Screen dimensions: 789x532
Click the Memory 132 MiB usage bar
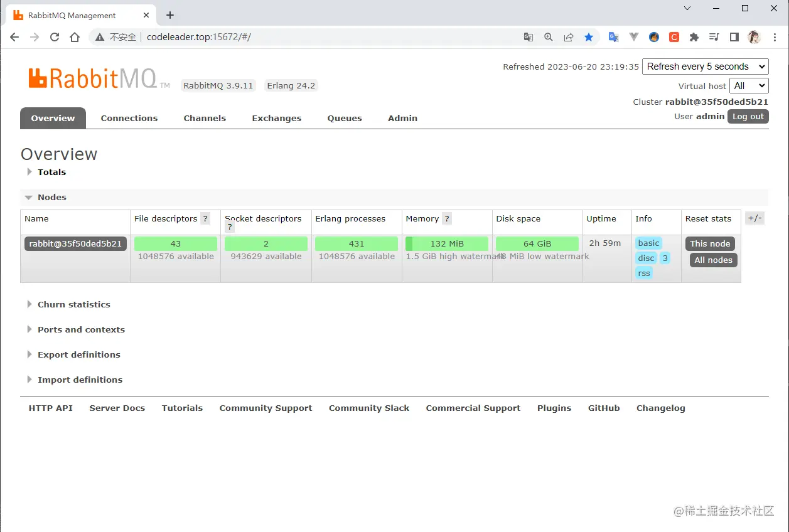447,243
